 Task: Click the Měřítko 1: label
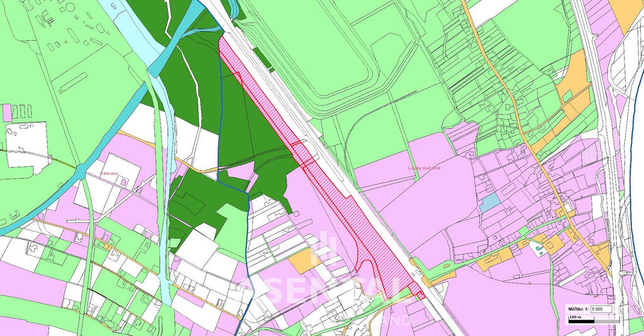(578, 309)
